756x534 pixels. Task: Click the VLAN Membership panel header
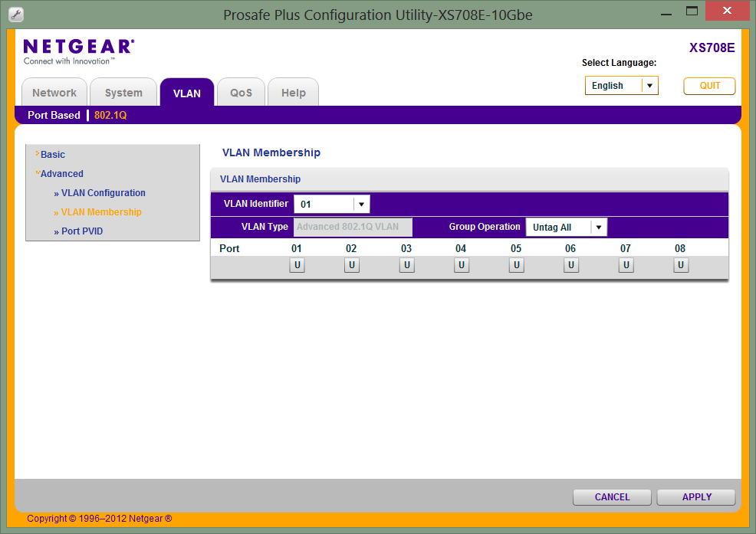tap(469, 179)
